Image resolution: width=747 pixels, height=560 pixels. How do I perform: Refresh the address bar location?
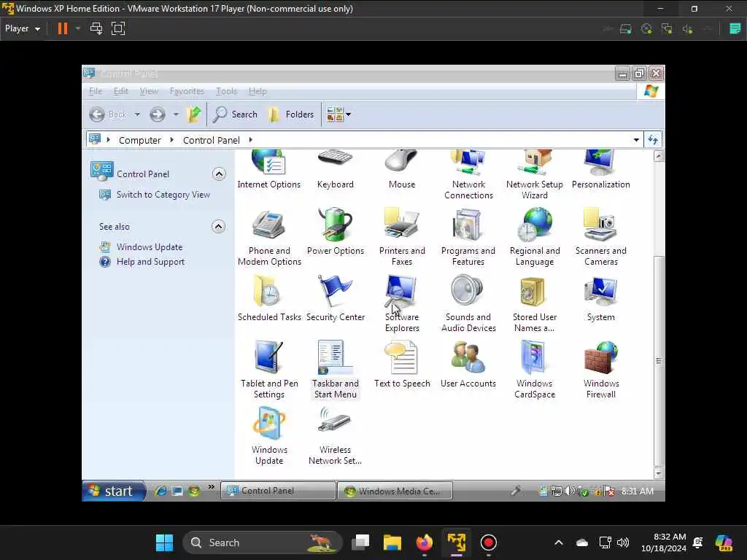[653, 140]
